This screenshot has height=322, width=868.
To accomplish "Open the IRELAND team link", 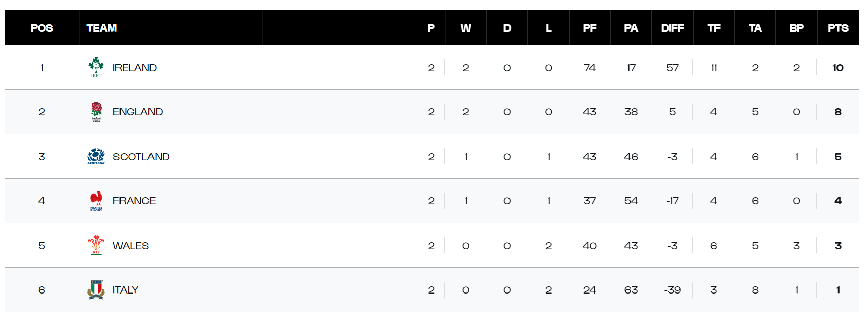I will 134,68.
